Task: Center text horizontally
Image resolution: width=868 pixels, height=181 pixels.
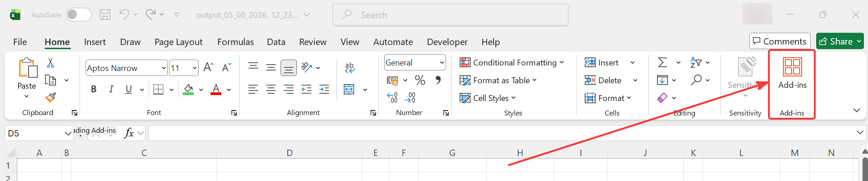Action: point(271,90)
